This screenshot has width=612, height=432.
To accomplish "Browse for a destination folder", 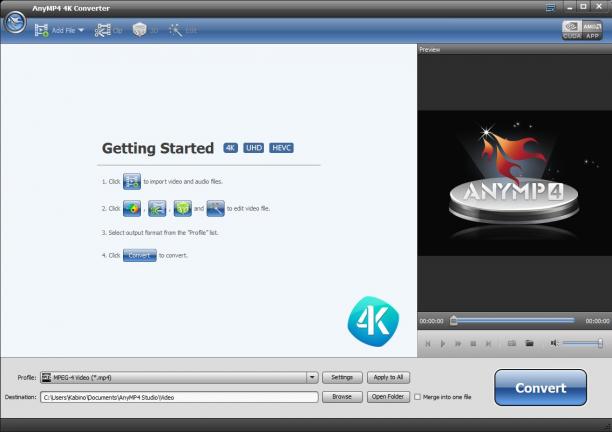I will 342,397.
